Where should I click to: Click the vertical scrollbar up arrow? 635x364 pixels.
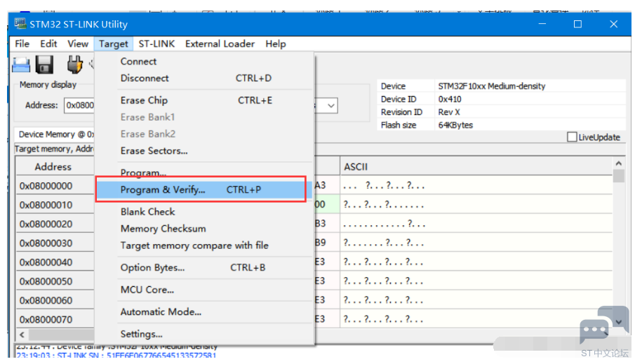click(x=618, y=163)
